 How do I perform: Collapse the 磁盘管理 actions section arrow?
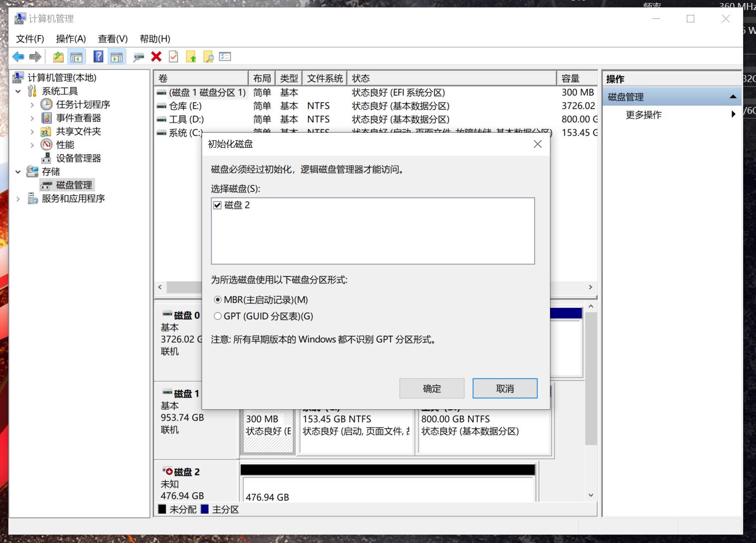(733, 96)
